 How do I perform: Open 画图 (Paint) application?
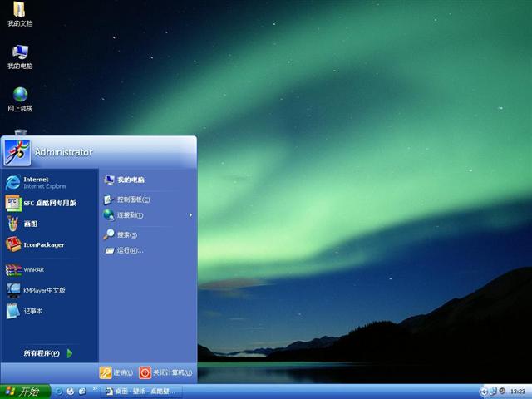click(29, 224)
